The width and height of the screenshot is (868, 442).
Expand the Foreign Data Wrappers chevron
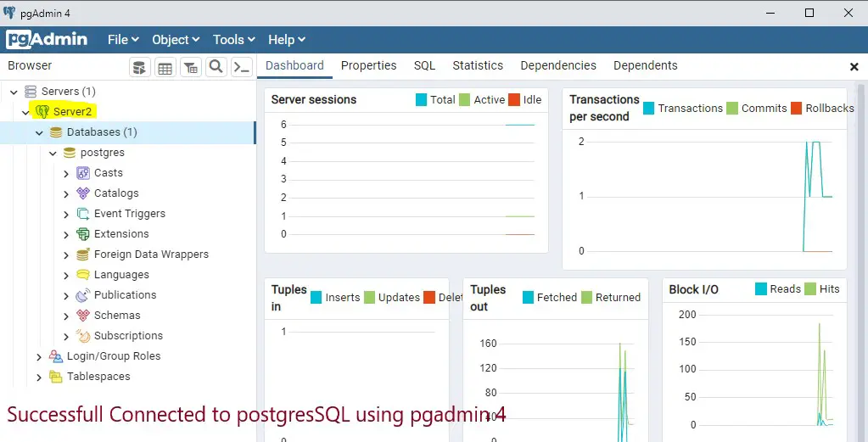(66, 255)
